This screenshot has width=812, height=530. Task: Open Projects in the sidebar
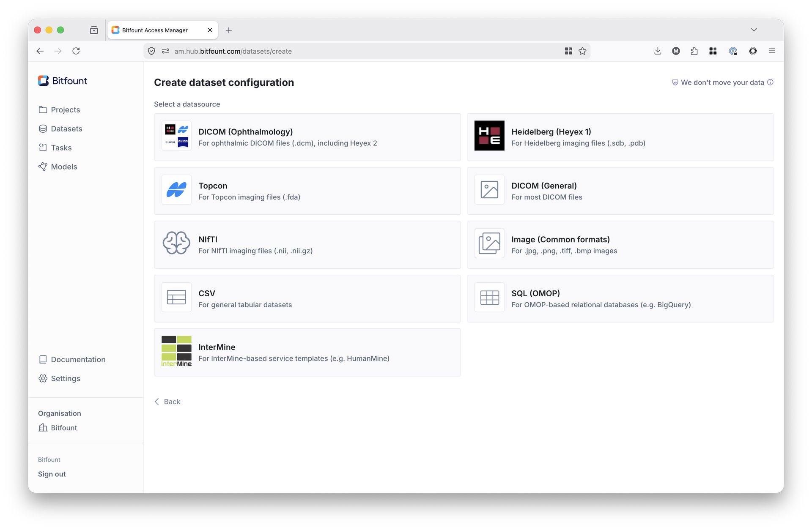pyautogui.click(x=65, y=110)
